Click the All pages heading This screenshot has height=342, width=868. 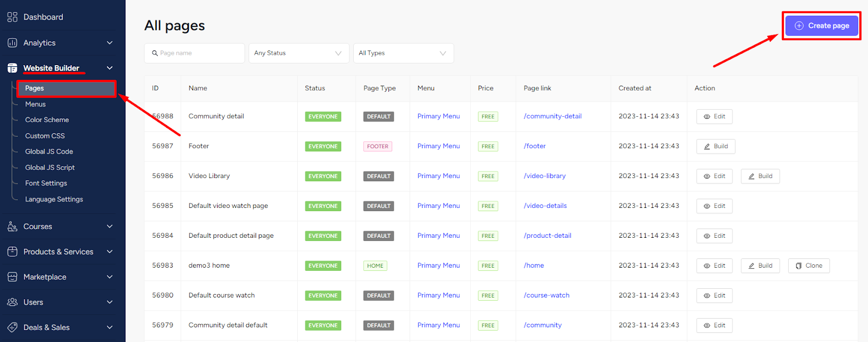click(x=174, y=26)
